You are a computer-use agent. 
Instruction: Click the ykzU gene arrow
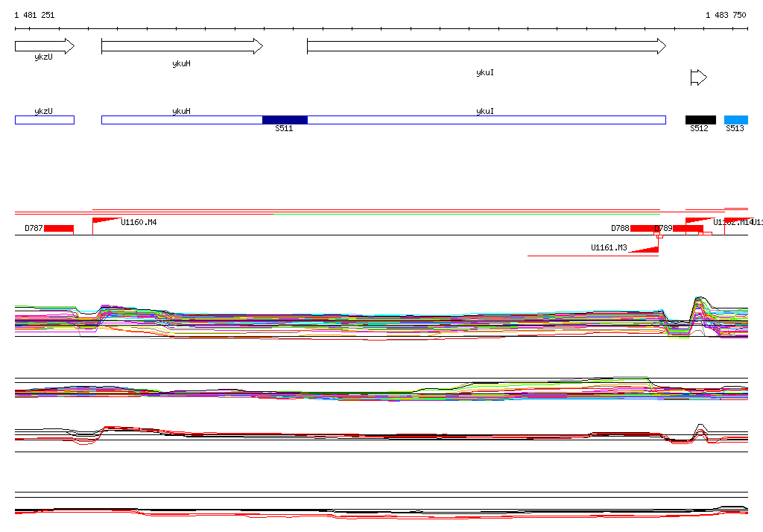(x=44, y=46)
